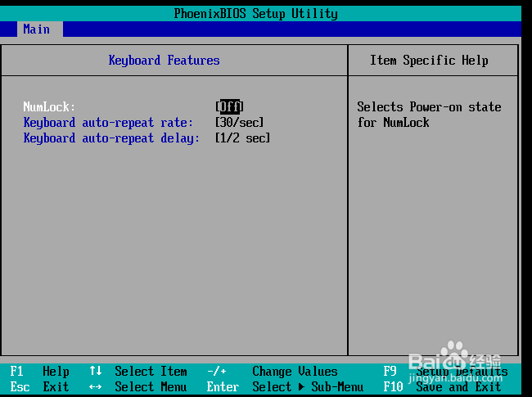
Task: Select the Main menu tab
Action: [40, 29]
